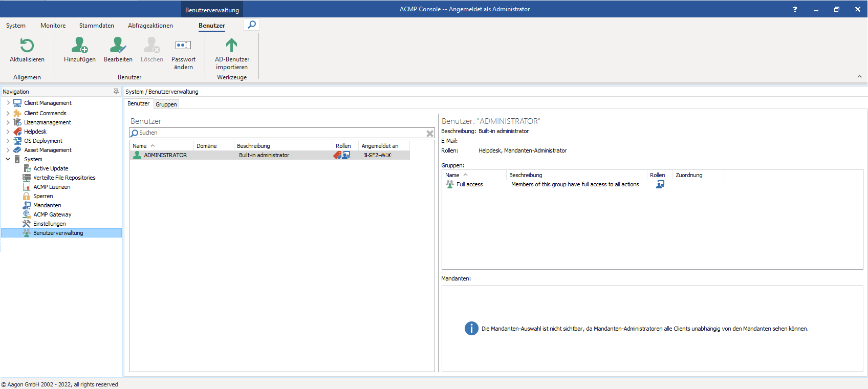The height and width of the screenshot is (389, 868).
Task: Click the AD-Benutzer importieren arrow icon
Action: pos(231,45)
